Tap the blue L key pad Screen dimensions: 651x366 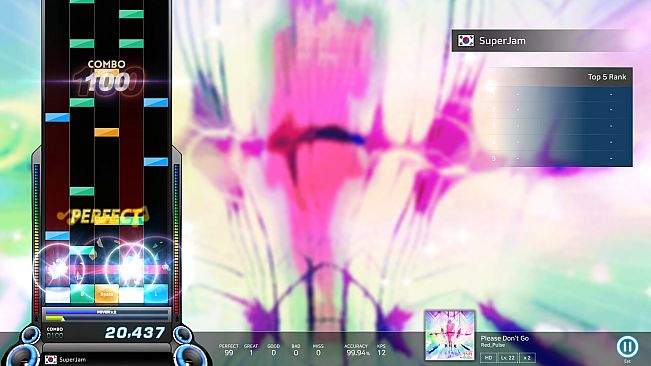pos(156,294)
